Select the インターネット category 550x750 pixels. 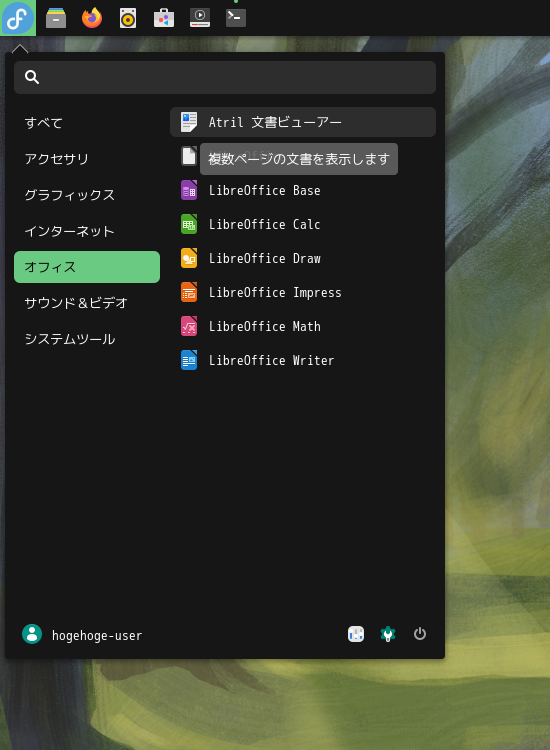coord(87,231)
